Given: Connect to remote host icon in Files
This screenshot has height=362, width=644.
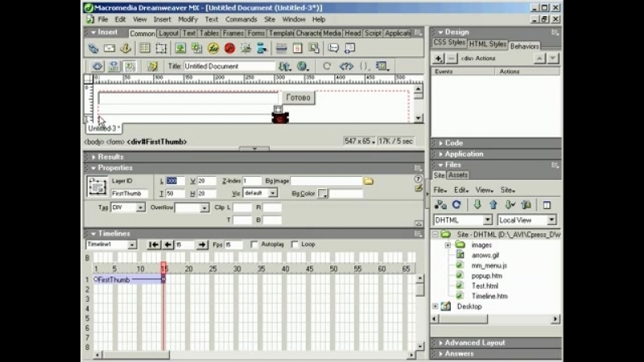Looking at the screenshot, I should tap(440, 205).
